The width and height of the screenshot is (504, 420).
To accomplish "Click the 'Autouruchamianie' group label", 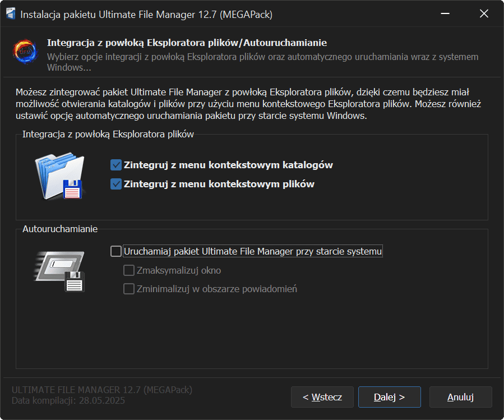I will point(60,229).
